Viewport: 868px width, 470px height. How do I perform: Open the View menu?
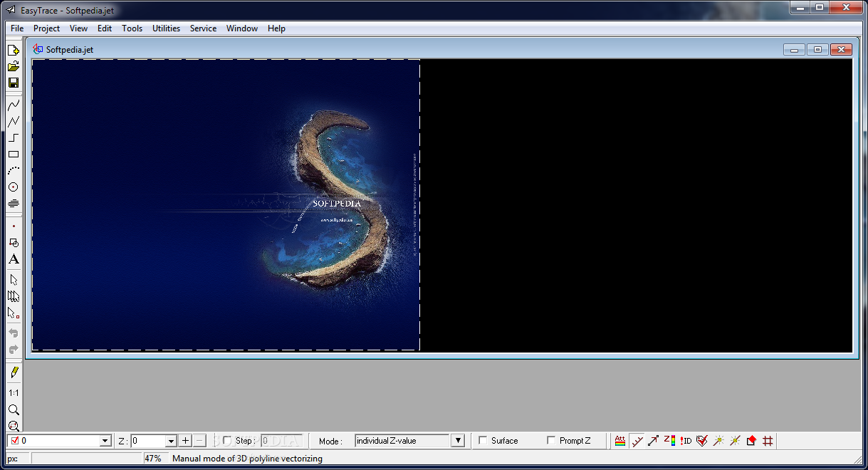(x=78, y=28)
